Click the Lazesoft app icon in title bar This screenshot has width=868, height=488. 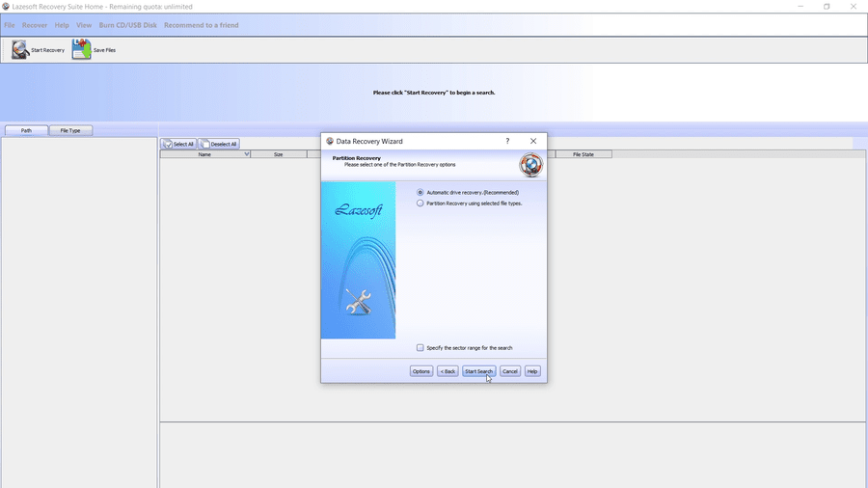point(6,7)
